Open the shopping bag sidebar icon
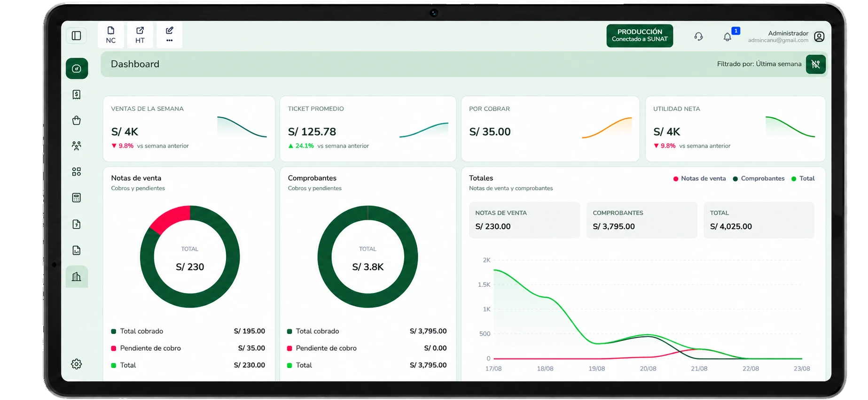 click(77, 121)
